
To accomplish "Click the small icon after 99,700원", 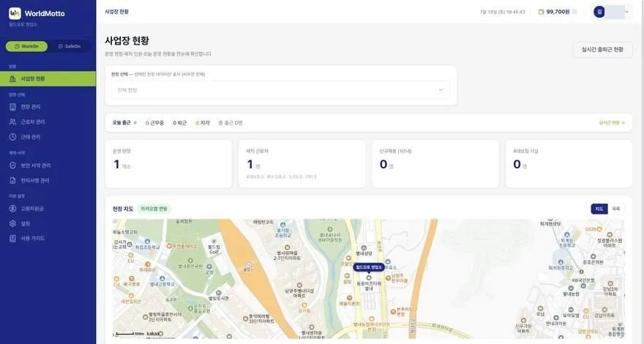I will click(x=575, y=12).
